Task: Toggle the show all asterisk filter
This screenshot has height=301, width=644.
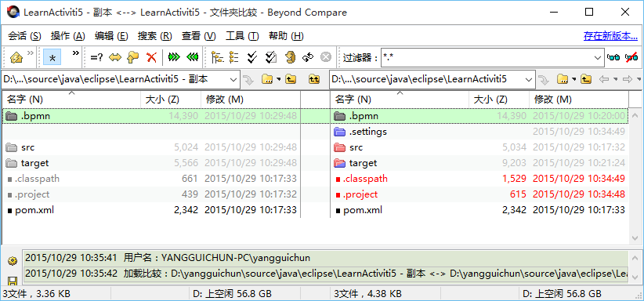Action: click(52, 57)
